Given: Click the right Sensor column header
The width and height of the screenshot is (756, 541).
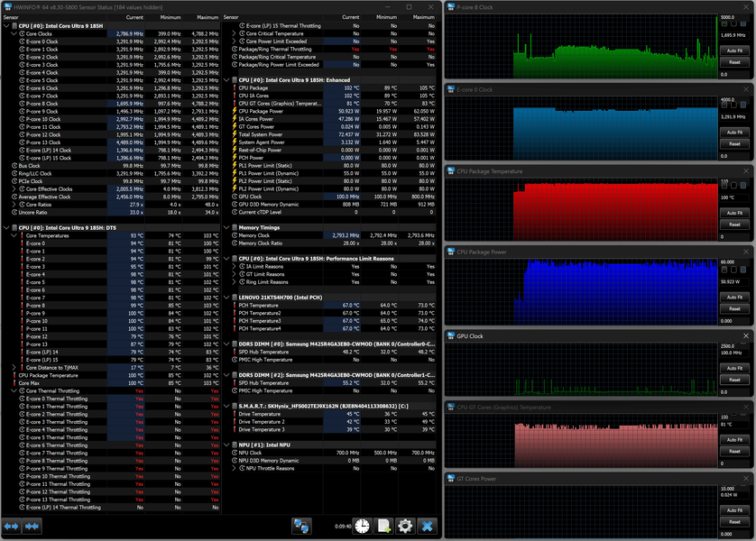Looking at the screenshot, I should (272, 17).
